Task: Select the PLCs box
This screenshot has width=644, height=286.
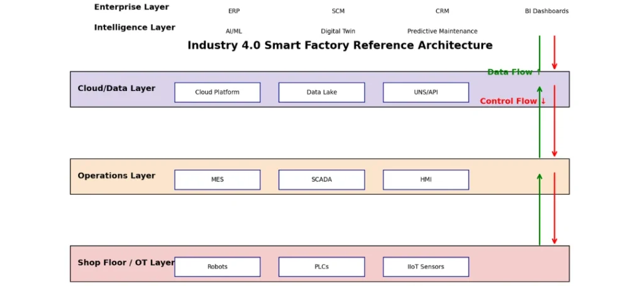Action: point(321,267)
